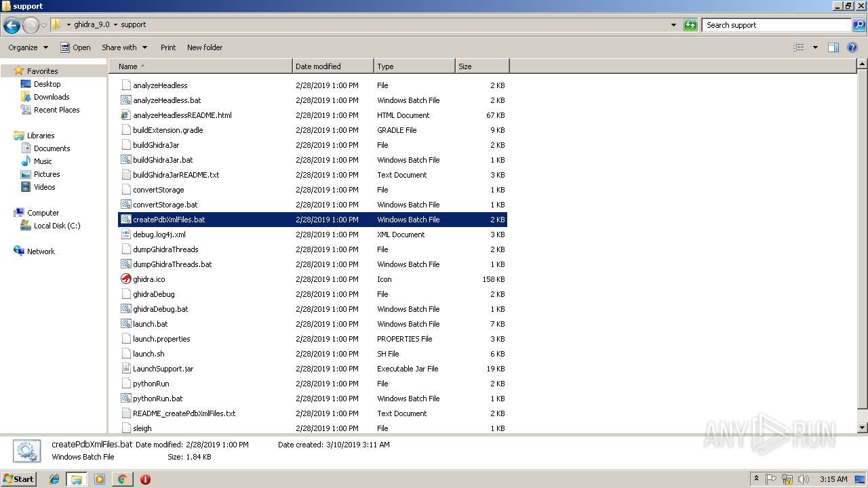
Task: Select the README_createPdbXmlFiles.txt file icon
Action: (x=125, y=413)
